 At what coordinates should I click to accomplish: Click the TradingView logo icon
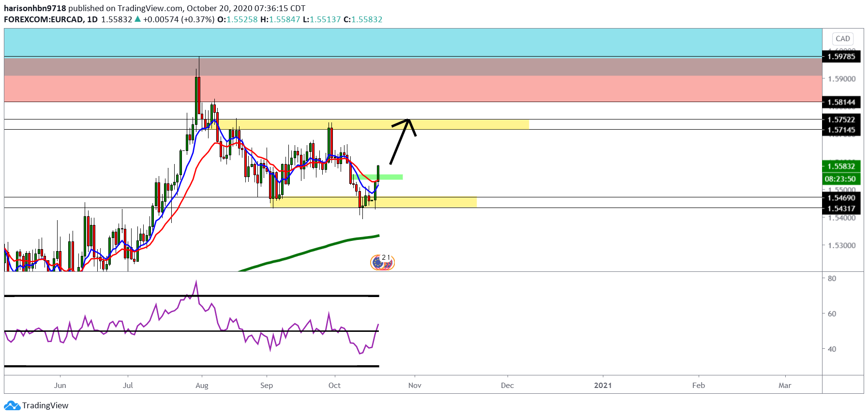coord(12,405)
